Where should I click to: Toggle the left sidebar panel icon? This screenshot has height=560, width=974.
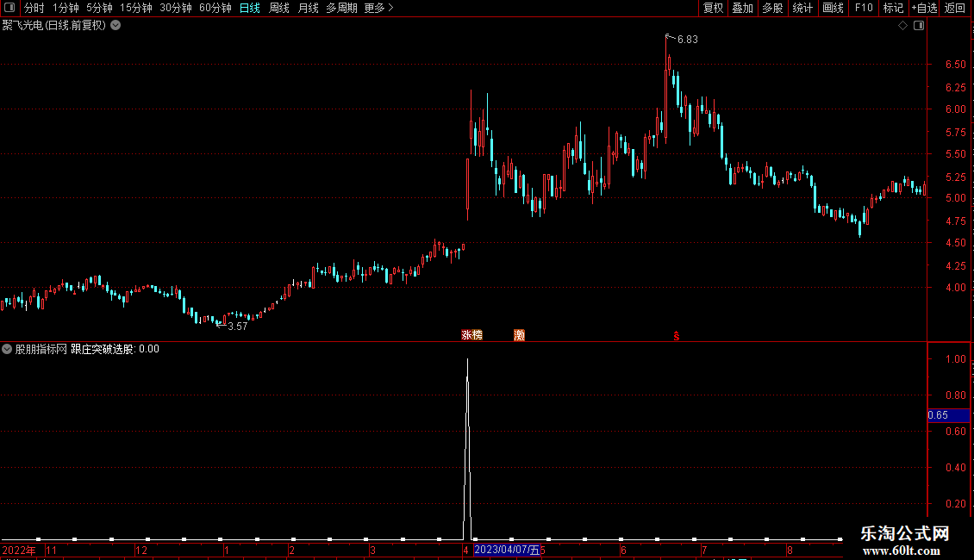click(x=9, y=8)
